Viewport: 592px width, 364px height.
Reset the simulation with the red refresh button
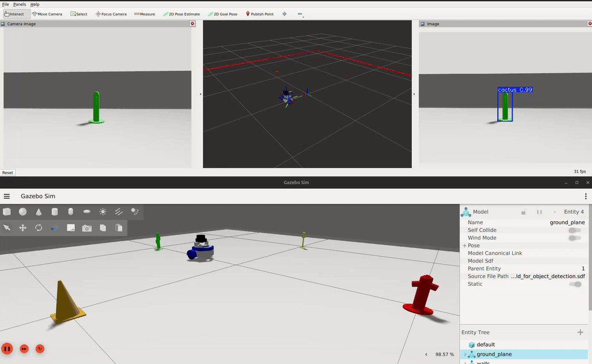tap(40, 349)
